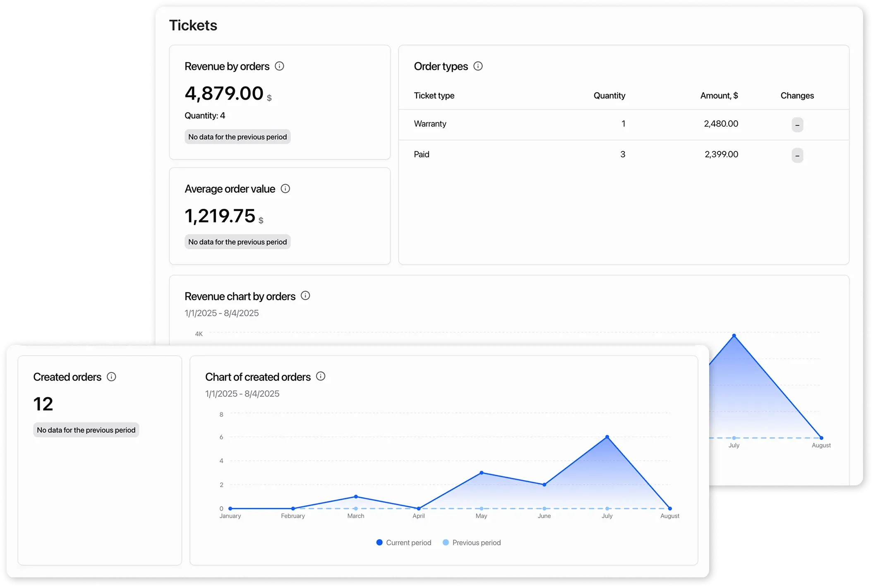Click the Ticket type column header
This screenshot has height=588, width=873.
[x=434, y=96]
